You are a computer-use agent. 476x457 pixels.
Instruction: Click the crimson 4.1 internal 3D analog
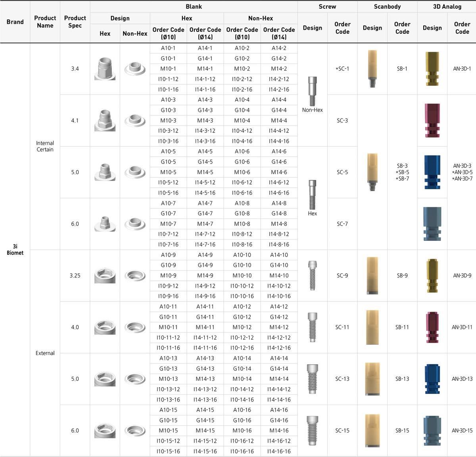tap(432, 121)
